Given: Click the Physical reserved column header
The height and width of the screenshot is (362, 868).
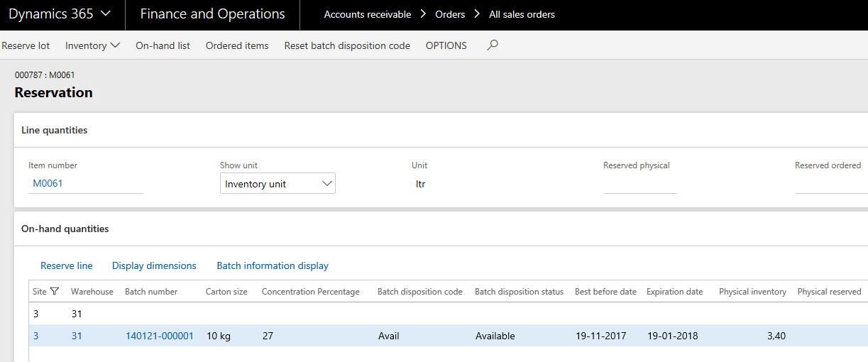Looking at the screenshot, I should click(x=829, y=292).
